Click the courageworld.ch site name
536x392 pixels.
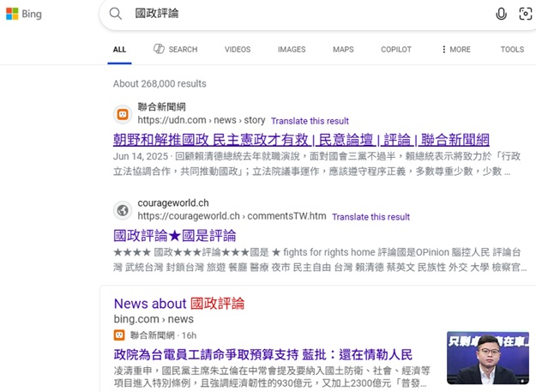[173, 203]
